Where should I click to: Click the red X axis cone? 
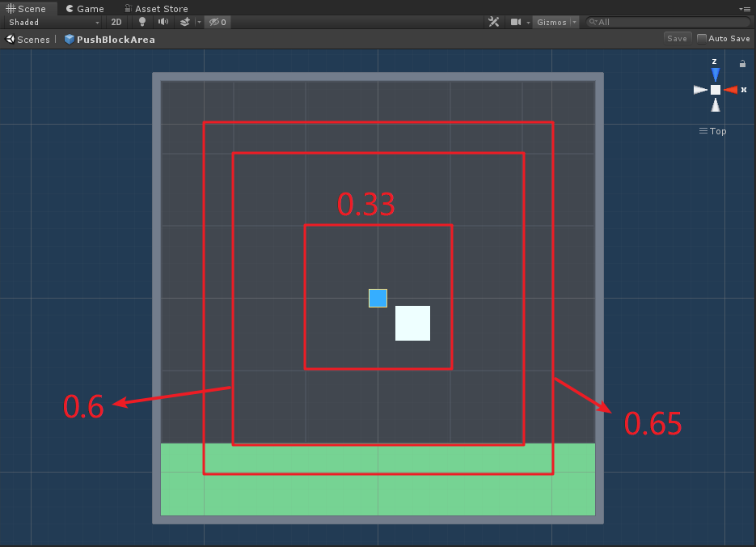730,90
